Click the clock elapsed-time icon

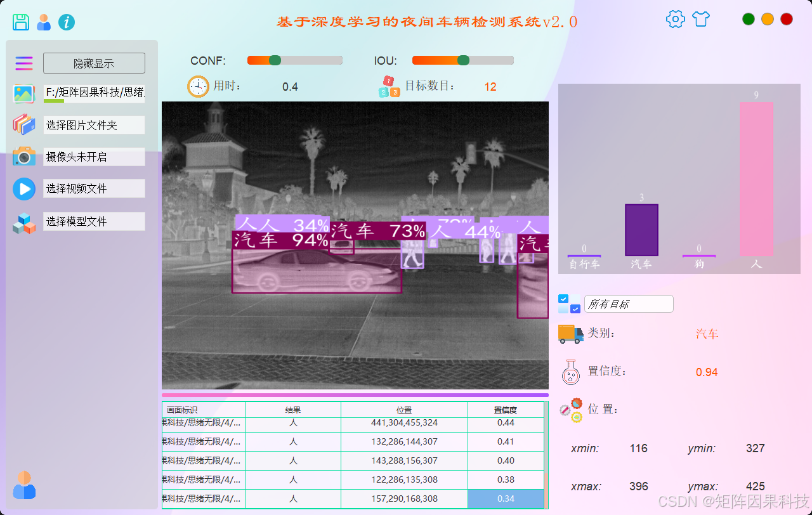[x=198, y=86]
